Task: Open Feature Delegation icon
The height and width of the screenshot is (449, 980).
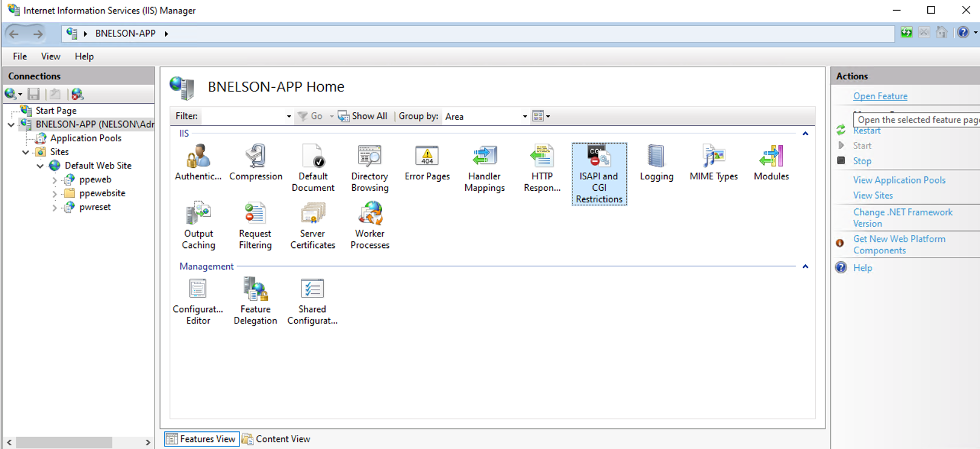Action: (x=255, y=301)
